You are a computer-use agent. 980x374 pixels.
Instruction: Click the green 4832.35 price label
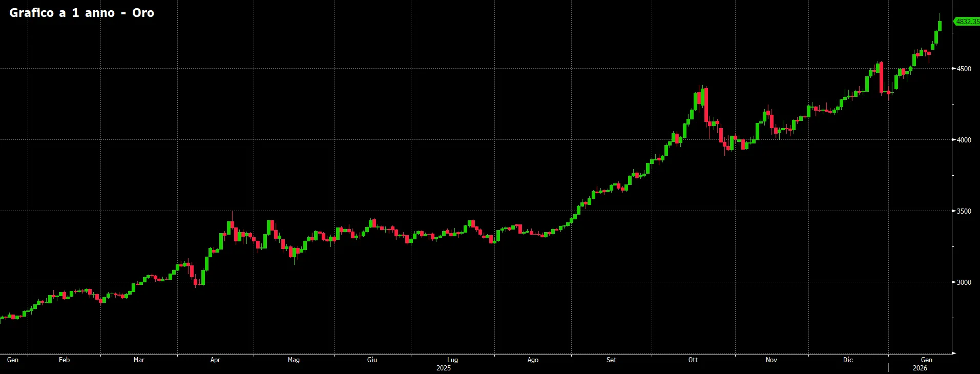[x=967, y=22]
